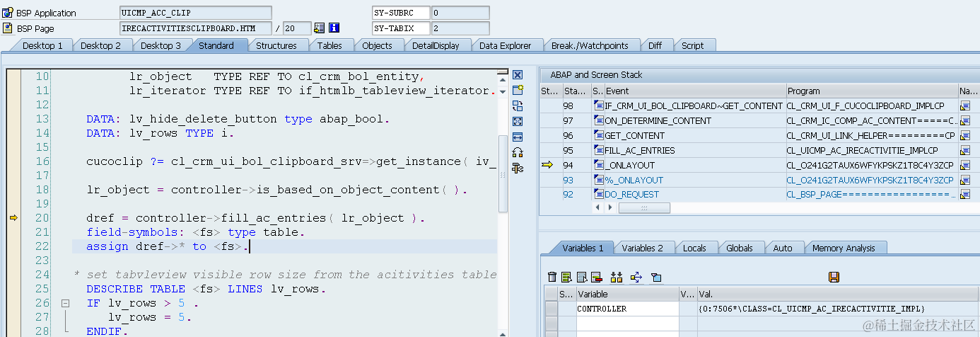The image size is (980, 337).
Task: Click the BSP Application icon
Action: (x=8, y=13)
